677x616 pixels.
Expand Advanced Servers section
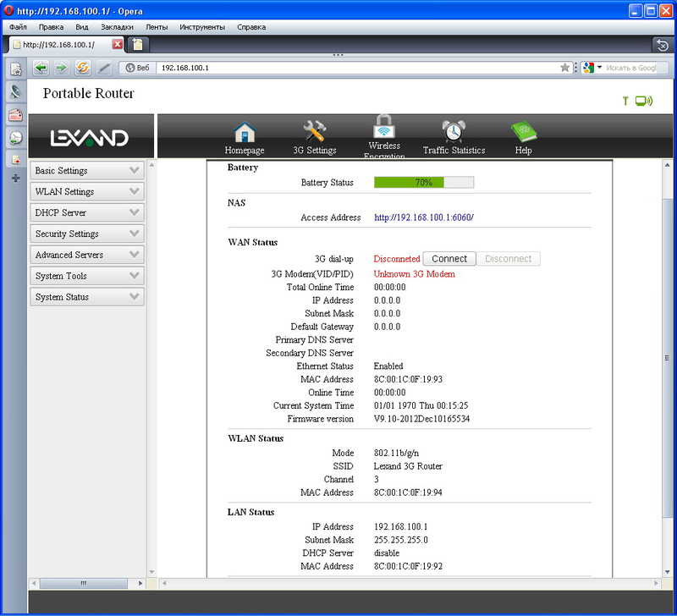click(87, 255)
